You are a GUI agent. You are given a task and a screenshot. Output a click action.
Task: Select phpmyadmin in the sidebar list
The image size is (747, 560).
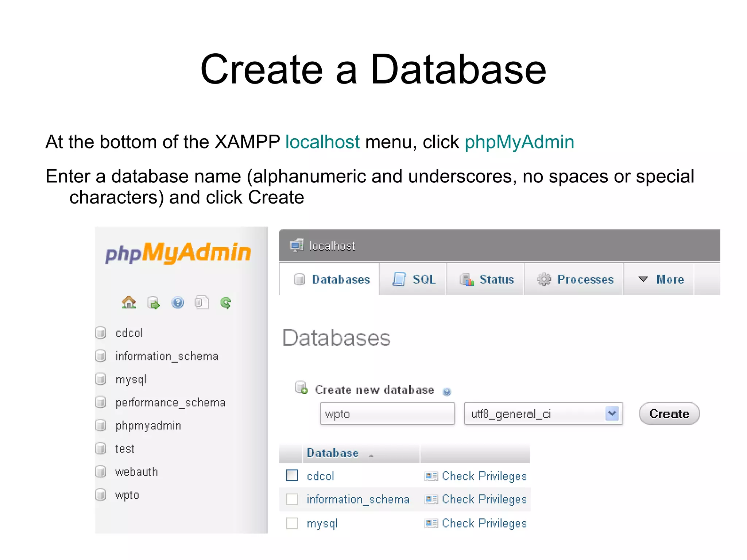click(148, 426)
